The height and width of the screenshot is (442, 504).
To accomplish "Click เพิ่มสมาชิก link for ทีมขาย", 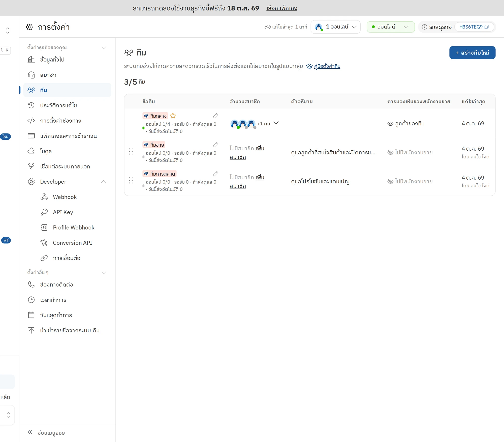I will tap(247, 153).
